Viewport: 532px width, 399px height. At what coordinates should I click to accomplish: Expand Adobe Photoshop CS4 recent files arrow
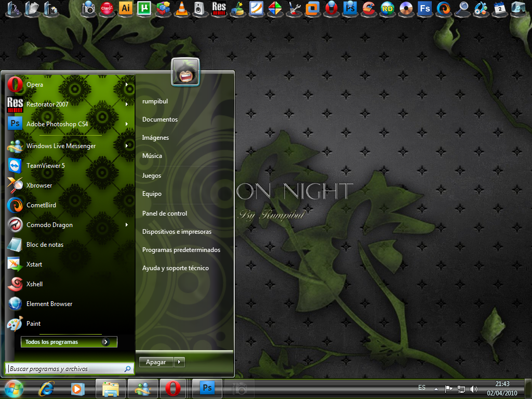pos(127,124)
